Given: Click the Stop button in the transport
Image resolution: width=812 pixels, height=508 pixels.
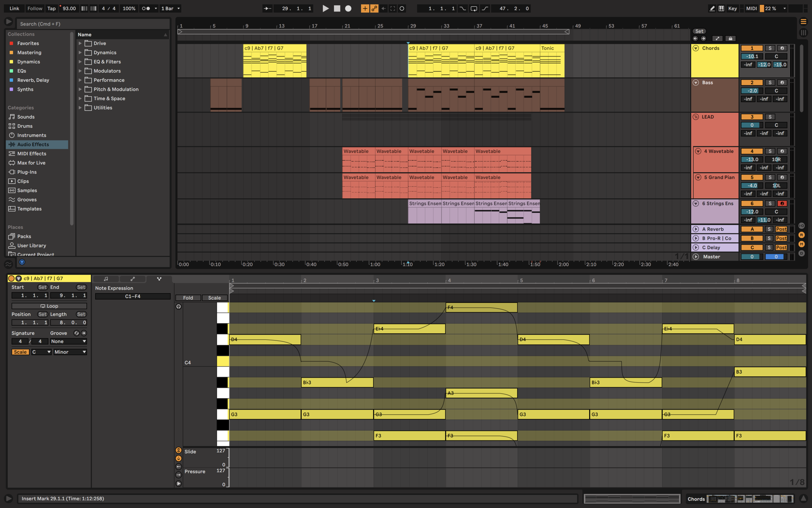Looking at the screenshot, I should click(x=337, y=8).
